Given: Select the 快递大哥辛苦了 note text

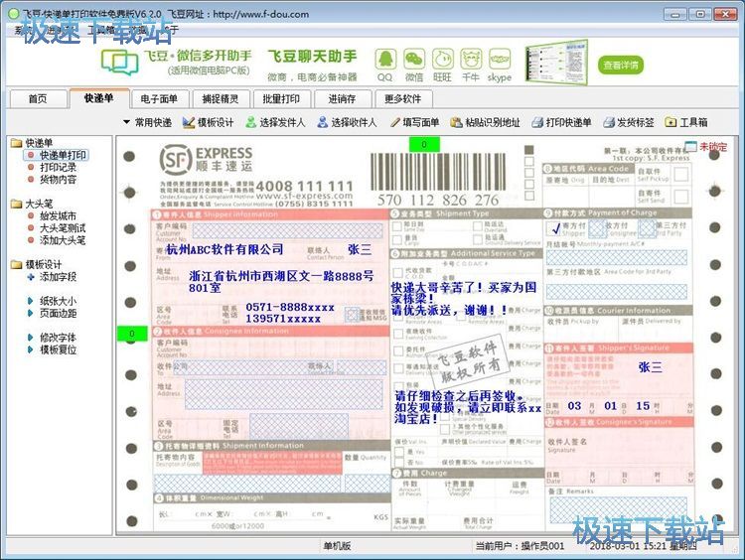Looking at the screenshot, I should pos(464,299).
